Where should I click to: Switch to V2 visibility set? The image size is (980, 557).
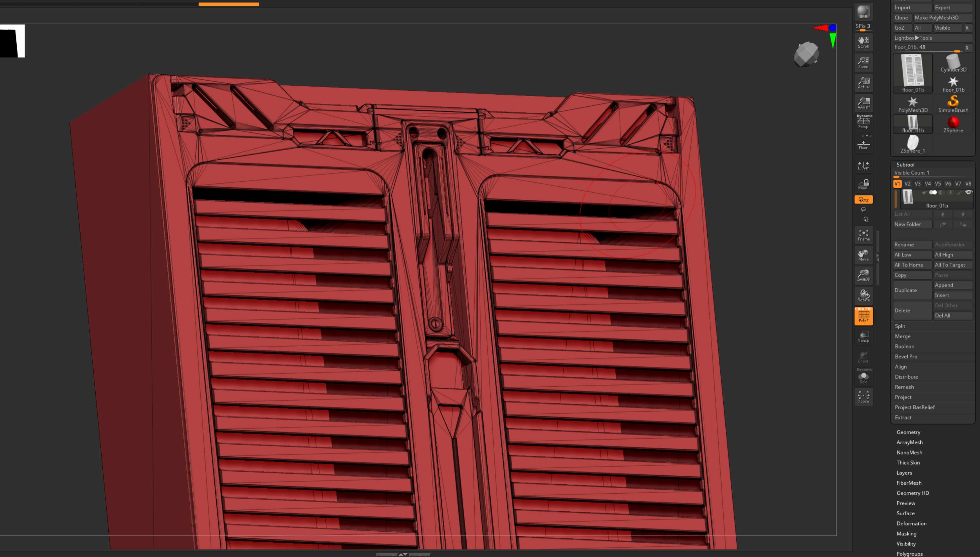click(x=907, y=184)
